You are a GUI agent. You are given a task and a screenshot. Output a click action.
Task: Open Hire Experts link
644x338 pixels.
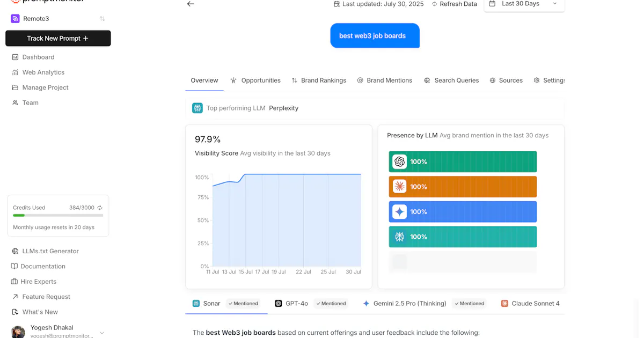coord(38,282)
